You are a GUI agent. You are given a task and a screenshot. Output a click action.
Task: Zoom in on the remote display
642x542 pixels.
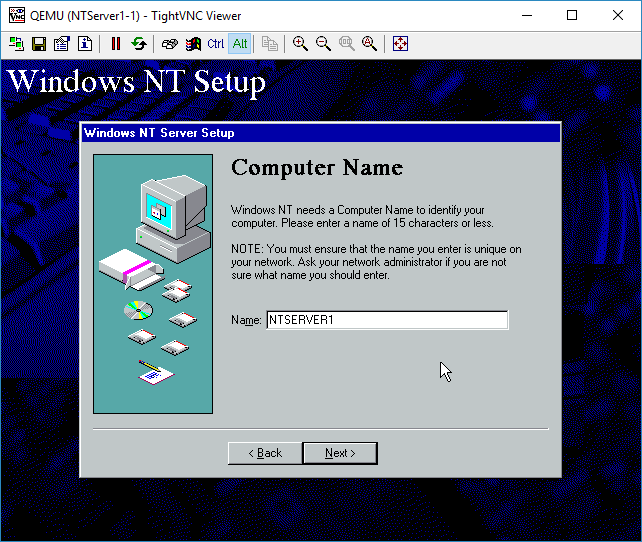(x=300, y=44)
